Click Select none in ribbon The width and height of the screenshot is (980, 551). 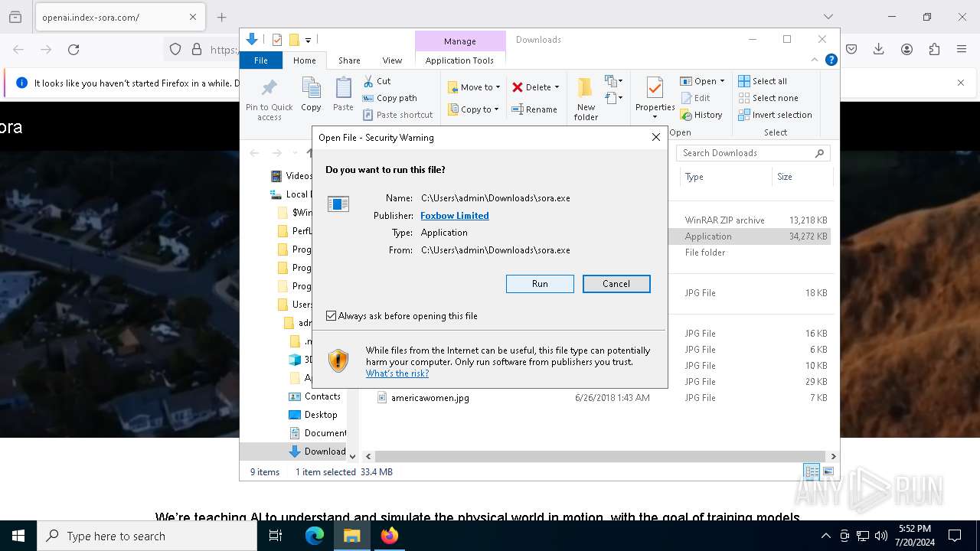point(768,98)
